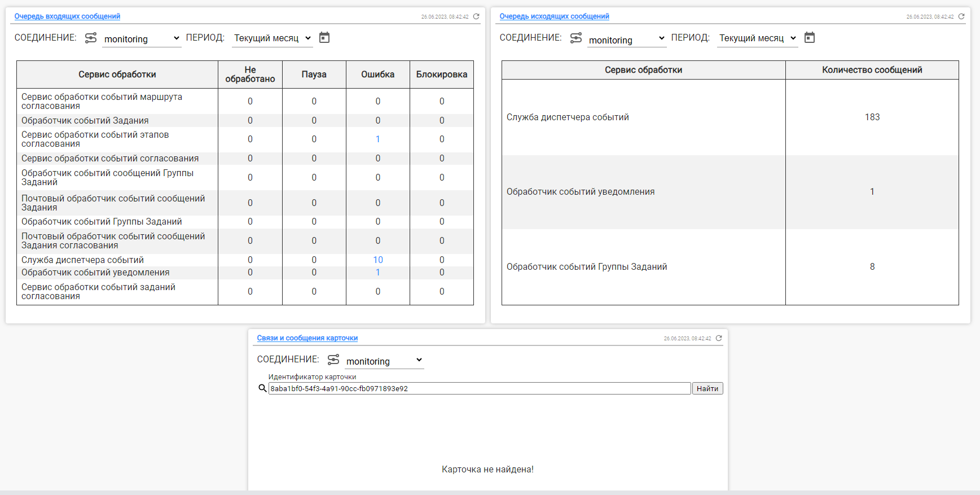Refresh the outgoing message queue panel

click(961, 16)
